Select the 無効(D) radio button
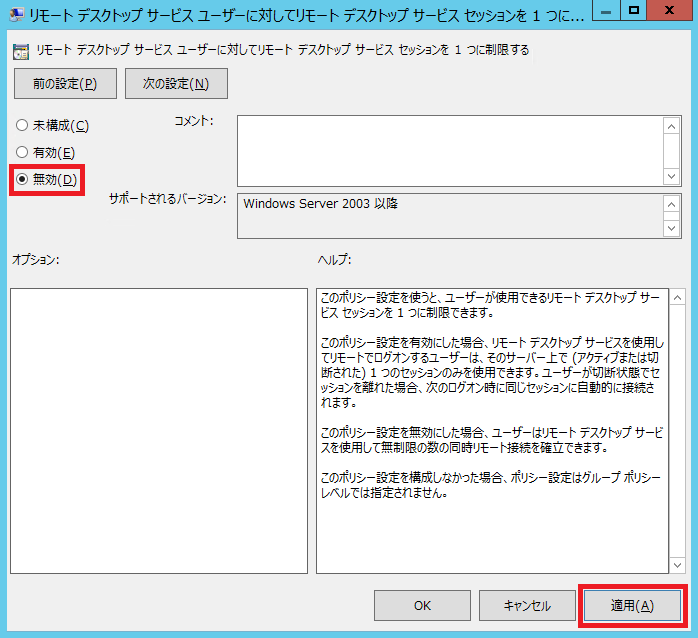The height and width of the screenshot is (638, 698). pos(47,179)
